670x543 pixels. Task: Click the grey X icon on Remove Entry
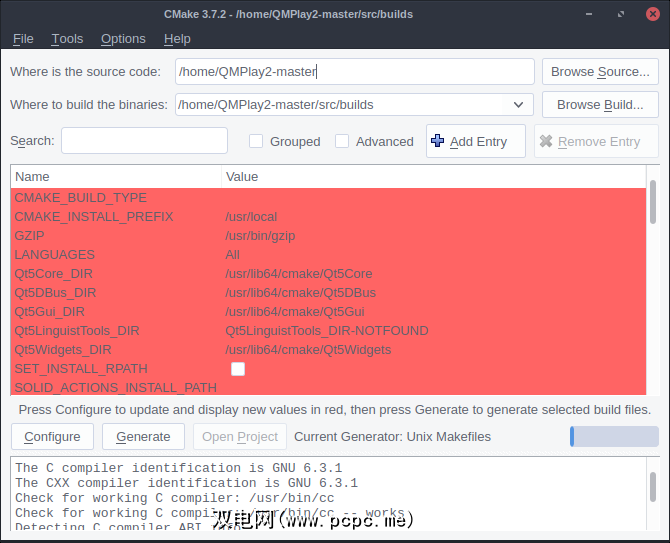(x=546, y=141)
